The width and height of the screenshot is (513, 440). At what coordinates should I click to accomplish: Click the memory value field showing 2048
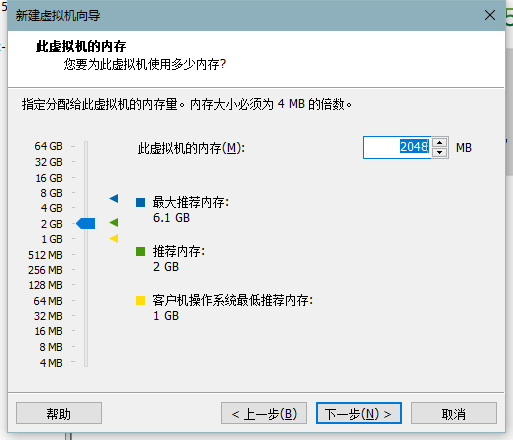click(397, 147)
